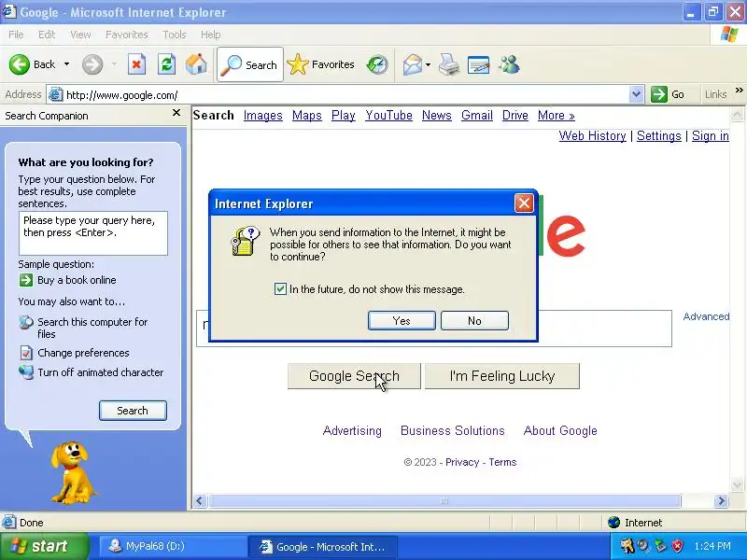Toggle the Search toolbar button

pos(250,64)
